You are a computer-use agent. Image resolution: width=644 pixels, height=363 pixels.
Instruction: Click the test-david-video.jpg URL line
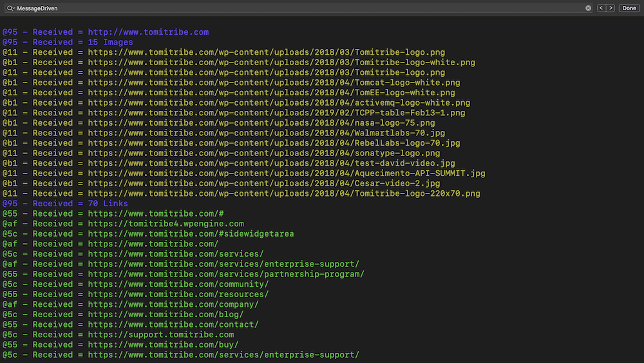229,163
